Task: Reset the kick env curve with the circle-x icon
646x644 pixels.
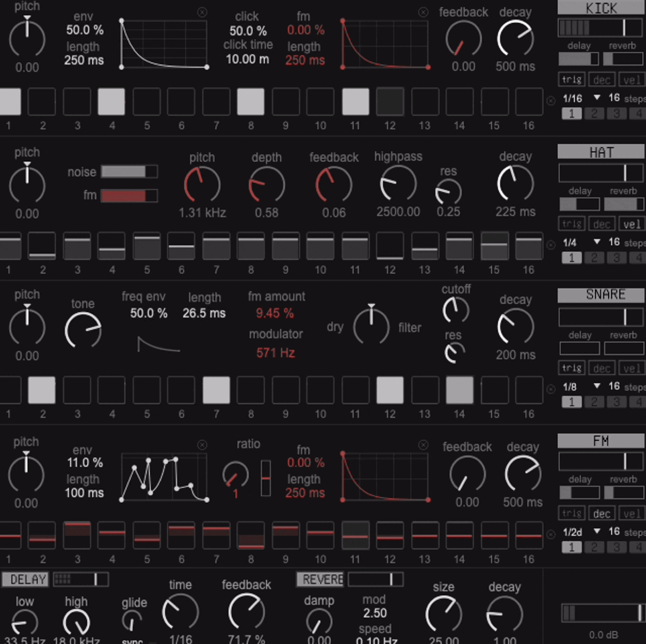Action: coord(202,12)
